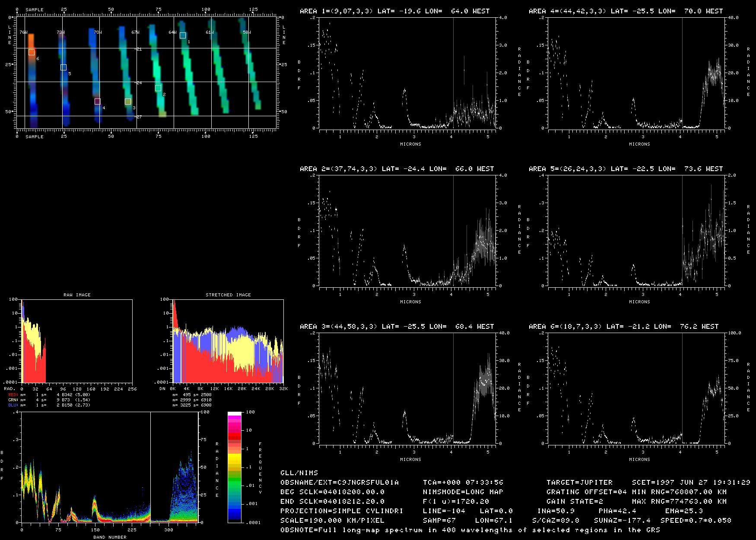Click the '73W' longitude label on the map
The height and width of the screenshot is (540, 756).
point(60,32)
